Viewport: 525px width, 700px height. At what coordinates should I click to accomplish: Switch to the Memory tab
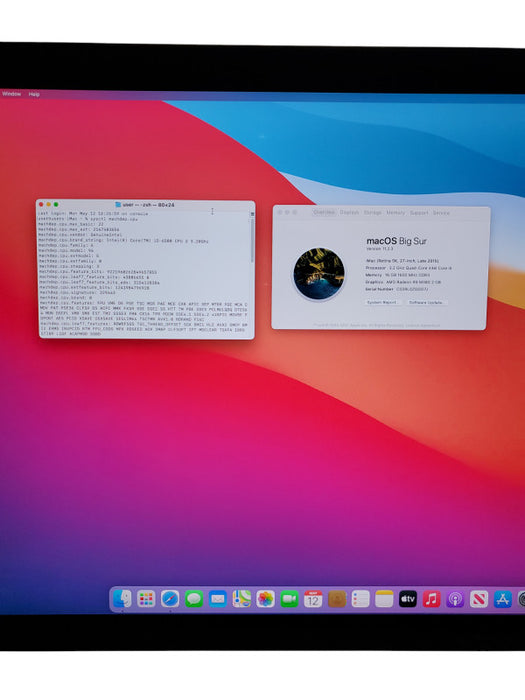[x=396, y=212]
